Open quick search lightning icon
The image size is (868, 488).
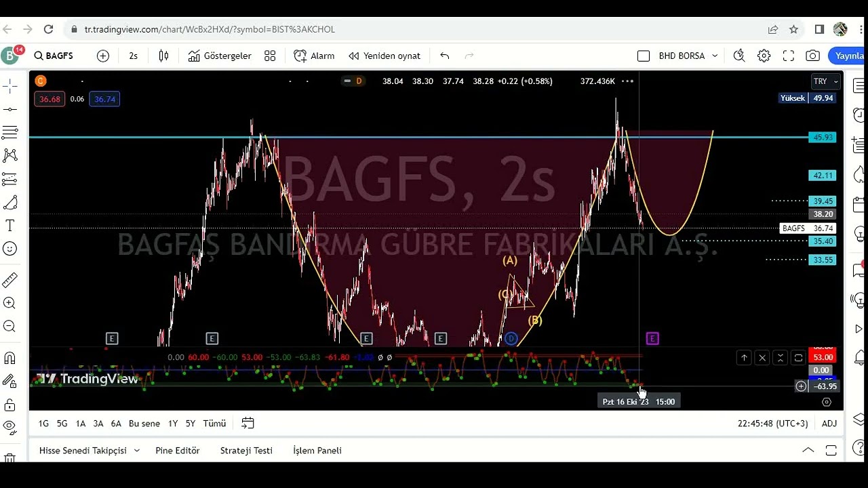click(739, 56)
